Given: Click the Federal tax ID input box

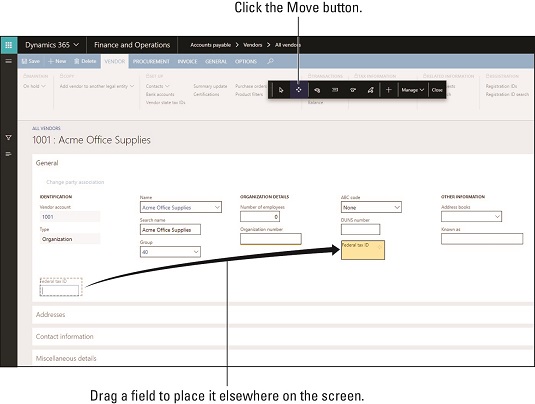Looking at the screenshot, I should click(x=60, y=290).
